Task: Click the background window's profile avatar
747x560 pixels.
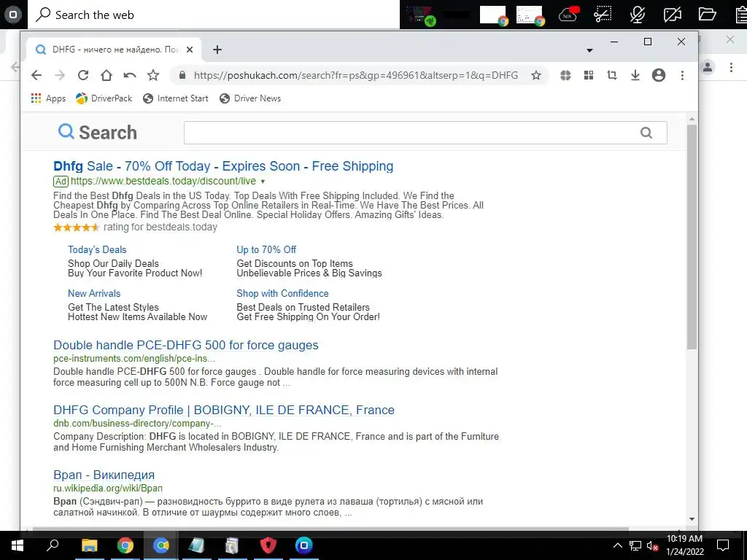Action: coord(708,67)
